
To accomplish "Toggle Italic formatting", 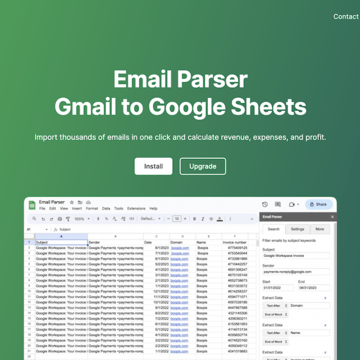I will (203, 219).
